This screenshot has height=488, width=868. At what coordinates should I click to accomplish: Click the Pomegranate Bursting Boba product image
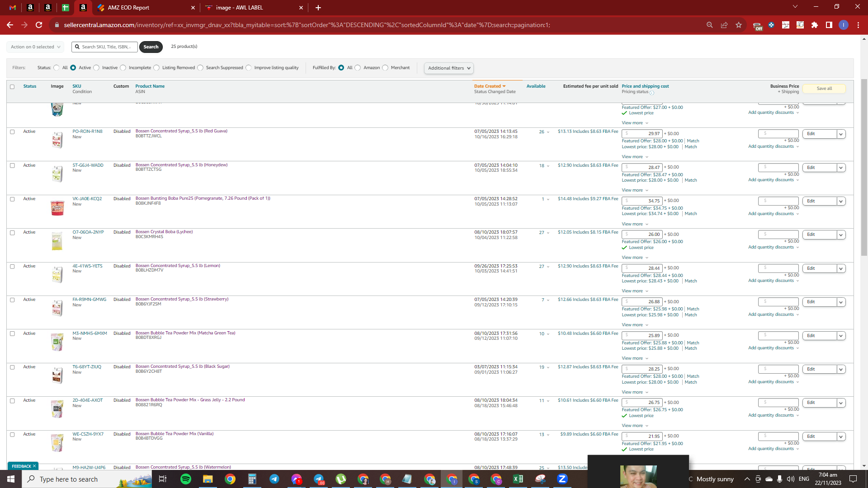click(x=57, y=207)
